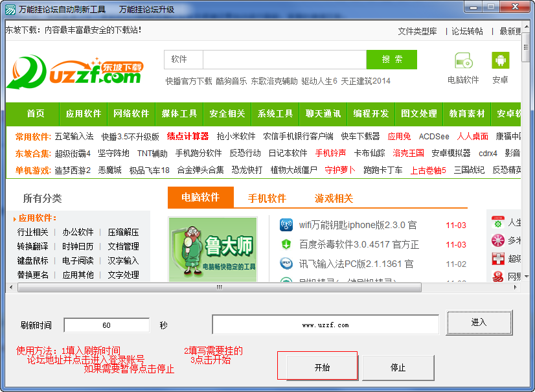Open the 系统工具 navigation tab
Screen dimensions: 535x392
275,113
